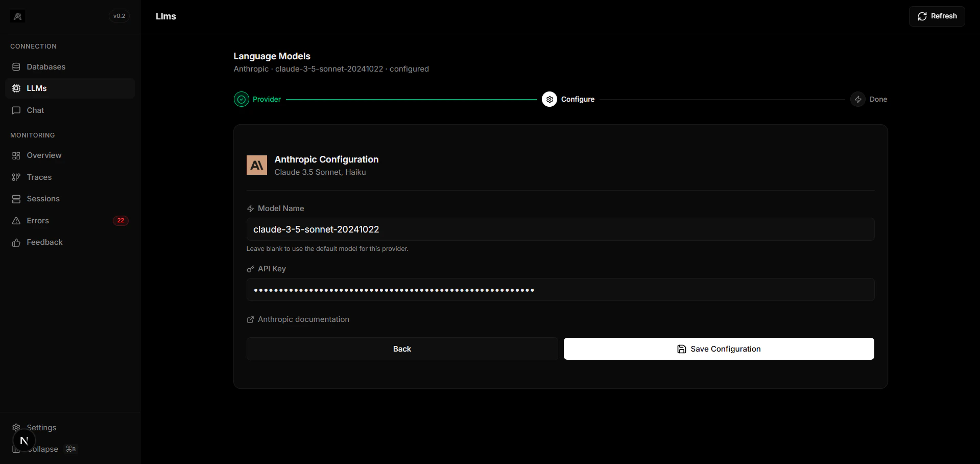Click the Done step lightning icon
Image resolution: width=980 pixels, height=464 pixels.
coord(858,99)
